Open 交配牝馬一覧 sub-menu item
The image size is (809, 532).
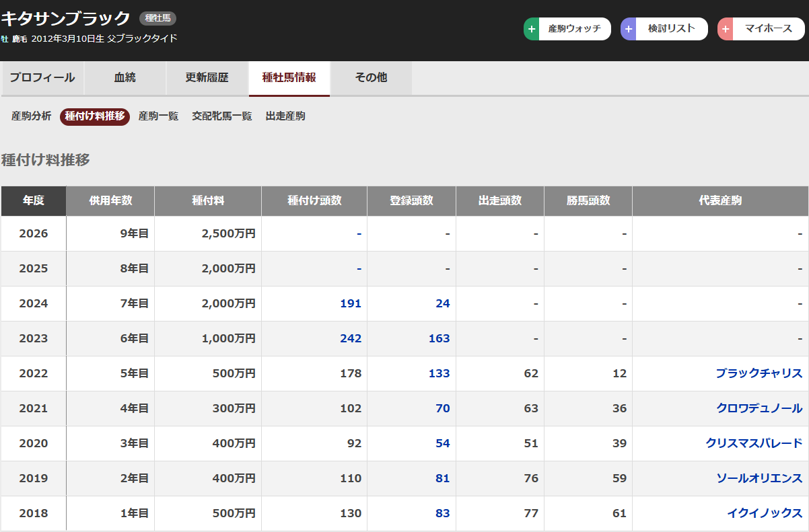221,116
